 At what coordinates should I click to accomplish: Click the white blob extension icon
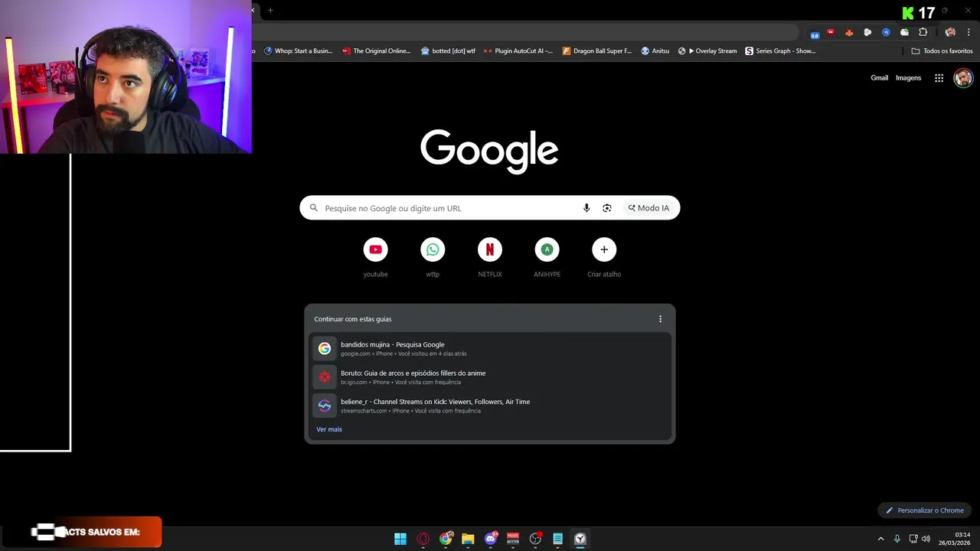867,32
